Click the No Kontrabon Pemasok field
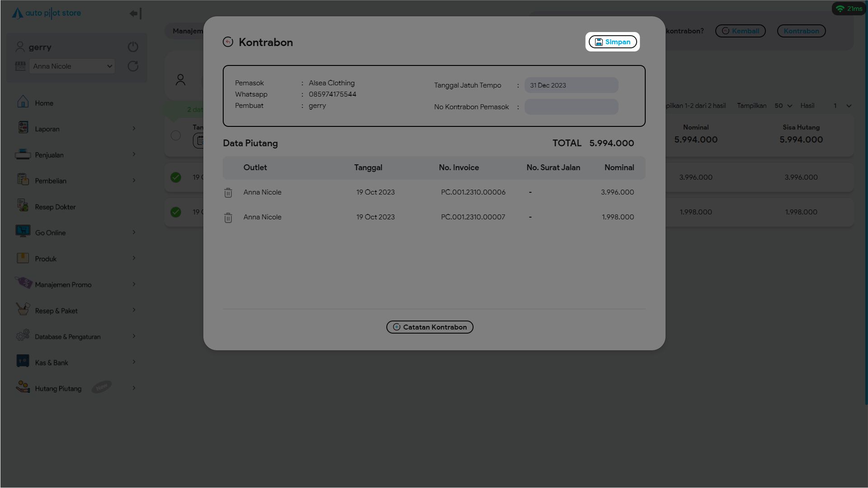868x488 pixels. pyautogui.click(x=571, y=107)
